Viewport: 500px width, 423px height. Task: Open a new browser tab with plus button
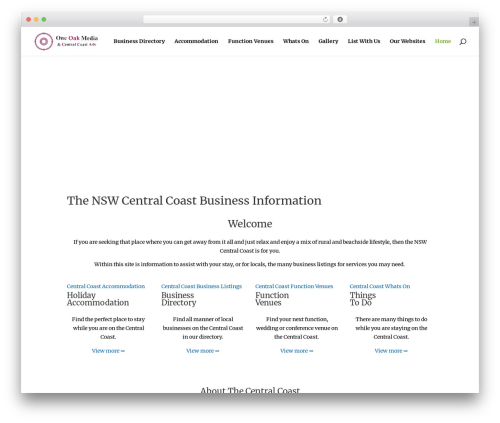(x=474, y=22)
